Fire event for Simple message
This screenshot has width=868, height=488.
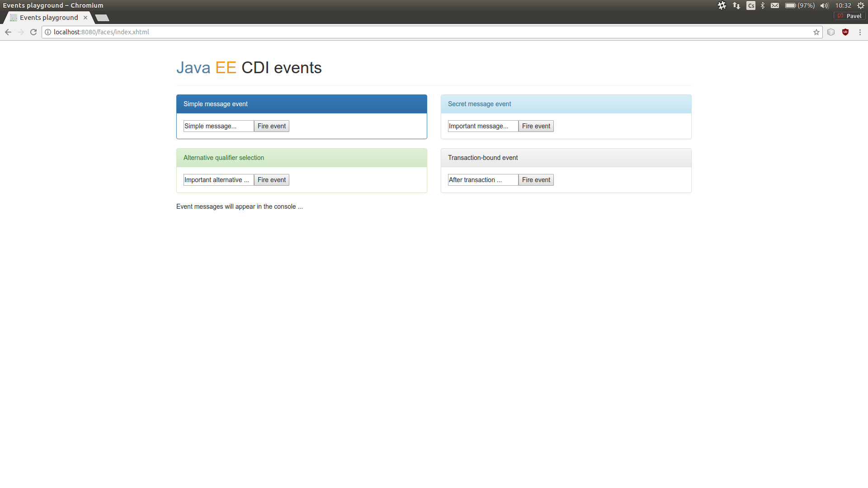(x=272, y=126)
